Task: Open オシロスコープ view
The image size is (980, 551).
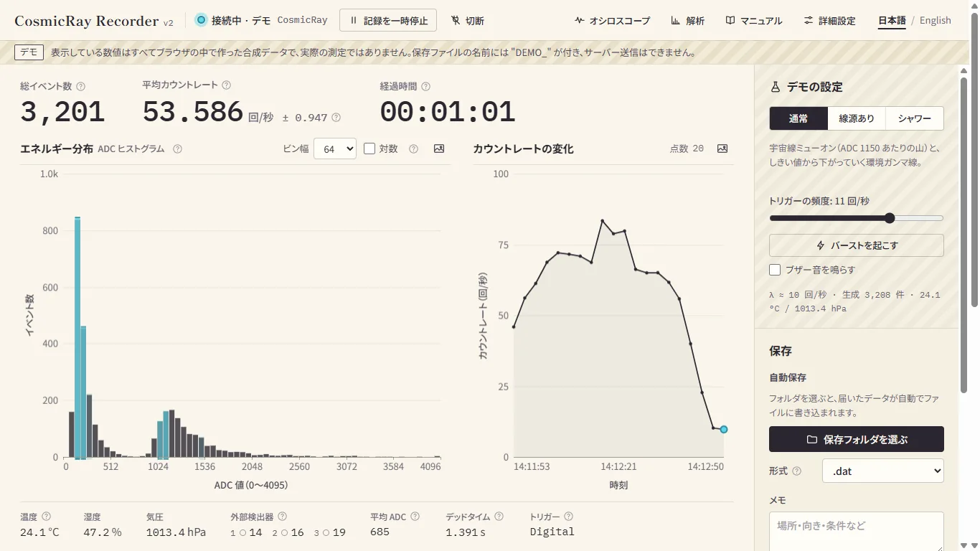Action: (612, 21)
